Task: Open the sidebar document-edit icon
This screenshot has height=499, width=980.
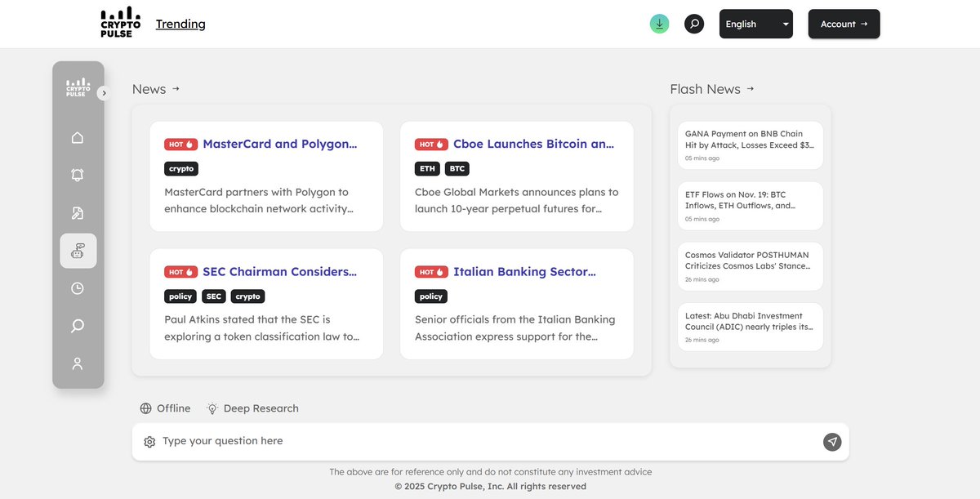Action: 78,213
